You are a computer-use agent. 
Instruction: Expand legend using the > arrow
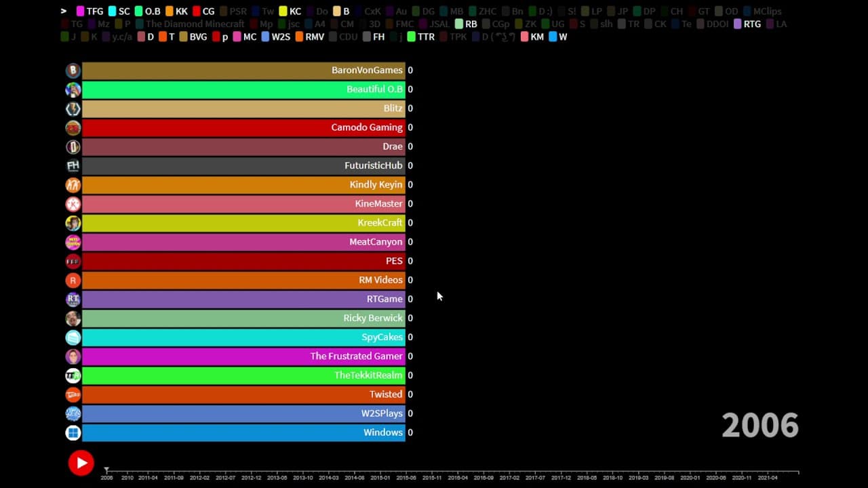(64, 11)
